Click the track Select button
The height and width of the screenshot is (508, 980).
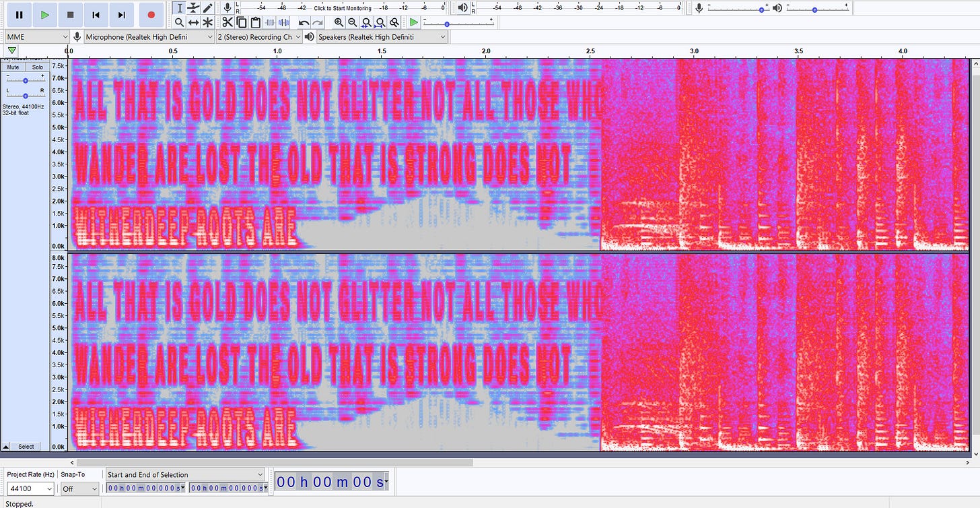tap(26, 447)
